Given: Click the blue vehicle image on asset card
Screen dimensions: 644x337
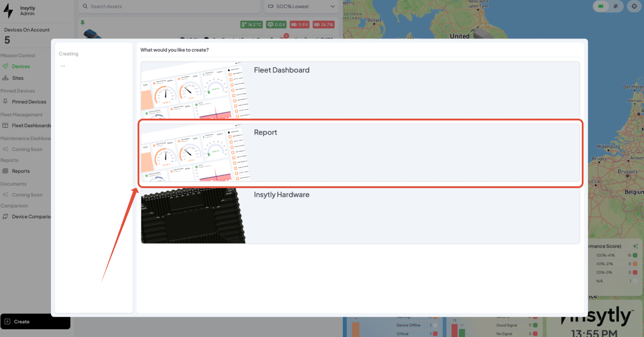Looking at the screenshot, I should 92,34.
